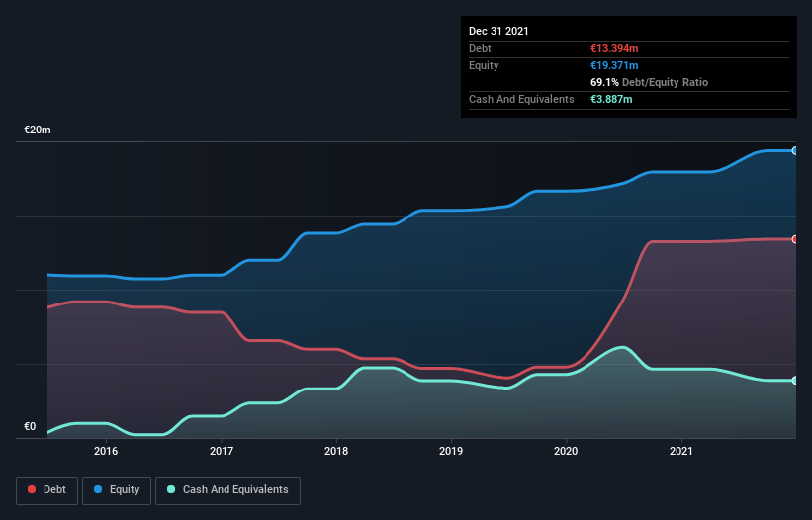The width and height of the screenshot is (812, 520).
Task: Click the €0 y-axis label
Action: [30, 426]
